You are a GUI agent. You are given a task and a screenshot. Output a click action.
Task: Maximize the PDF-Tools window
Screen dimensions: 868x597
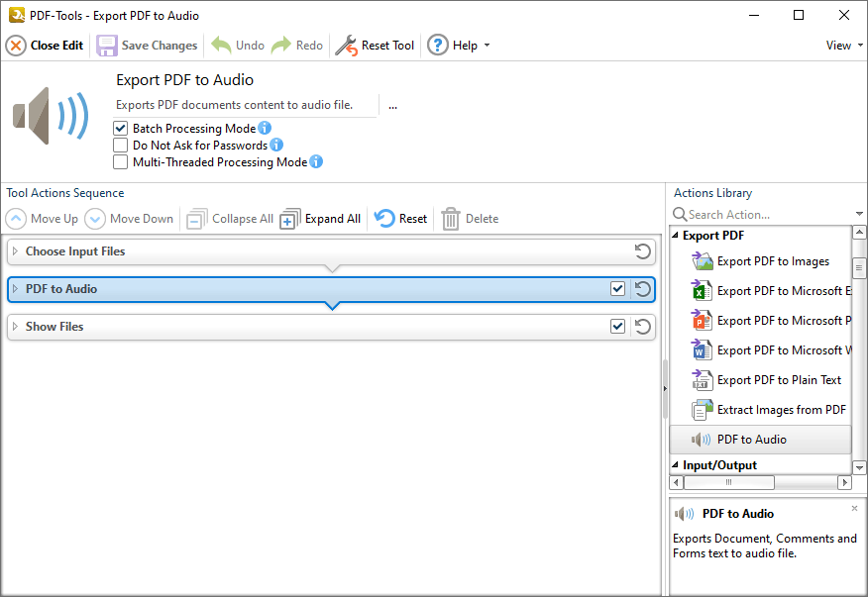coord(799,15)
